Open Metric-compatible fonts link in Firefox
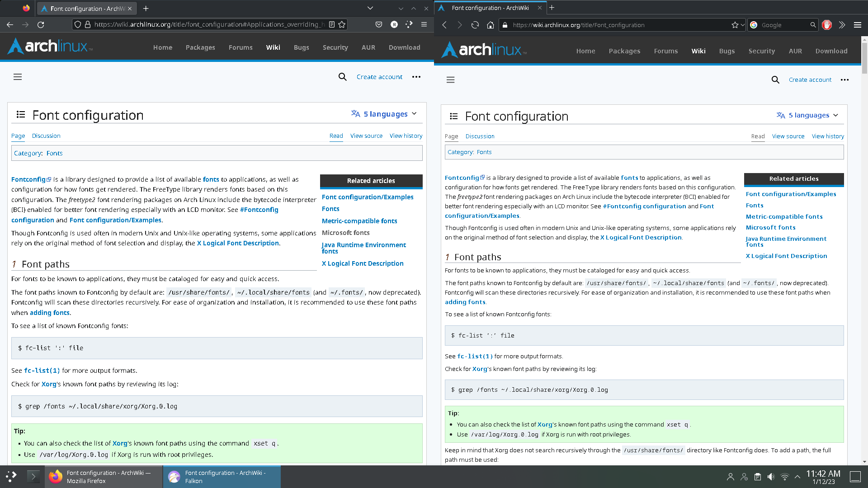 click(359, 221)
